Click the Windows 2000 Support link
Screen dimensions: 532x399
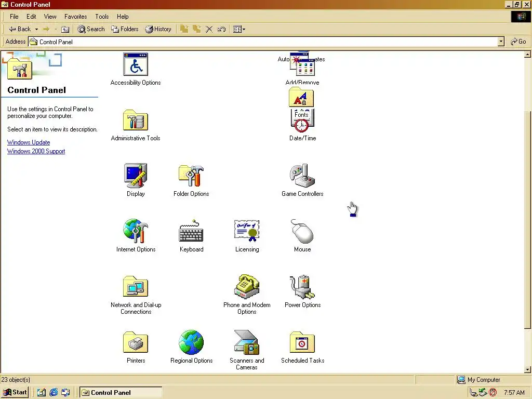coord(36,151)
